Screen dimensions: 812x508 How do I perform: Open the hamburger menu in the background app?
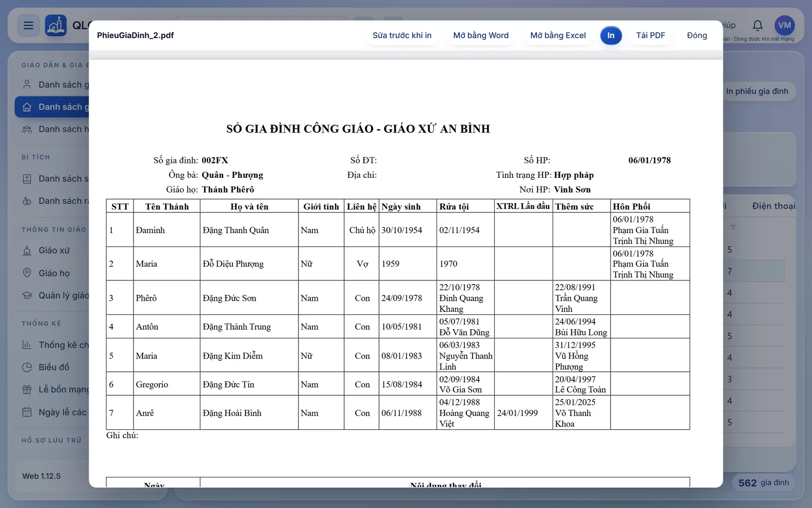(x=28, y=25)
